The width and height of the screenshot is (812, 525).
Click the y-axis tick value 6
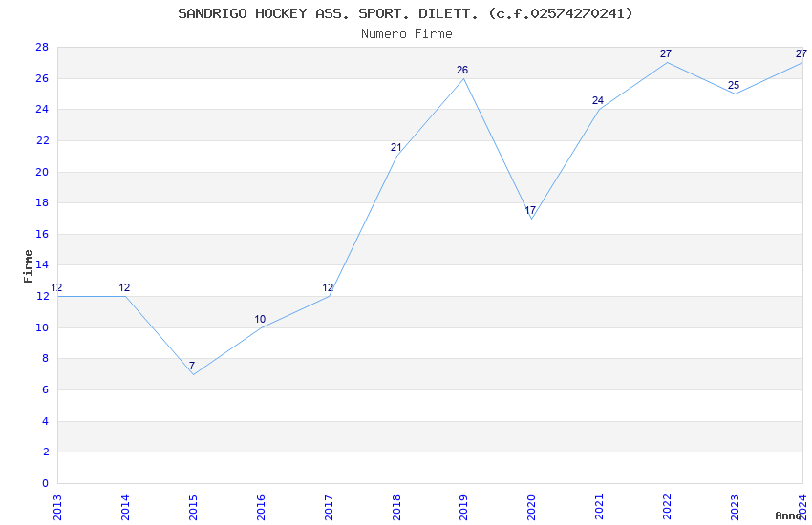coord(46,390)
